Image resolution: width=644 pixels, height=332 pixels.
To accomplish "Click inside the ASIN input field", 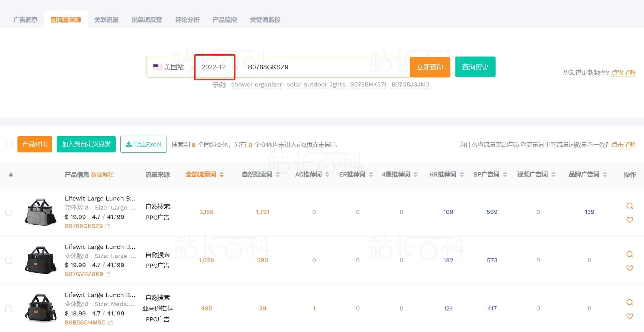I will 321,67.
